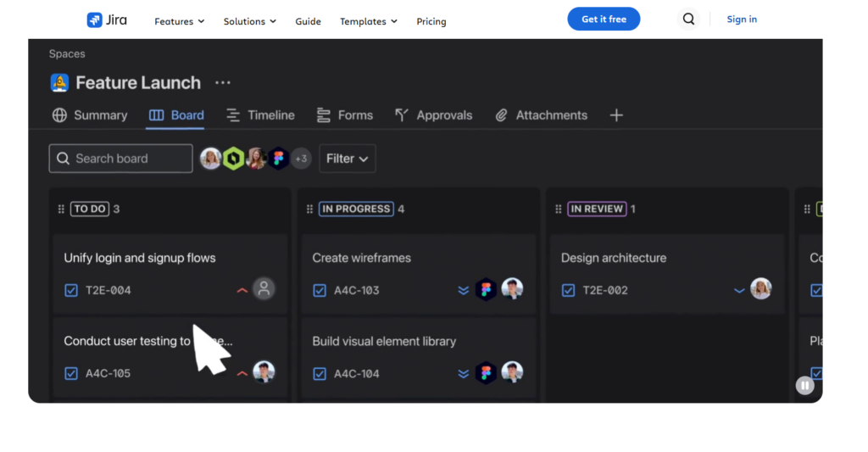
Task: Click the Feature Launch rocket icon
Action: coord(59,82)
